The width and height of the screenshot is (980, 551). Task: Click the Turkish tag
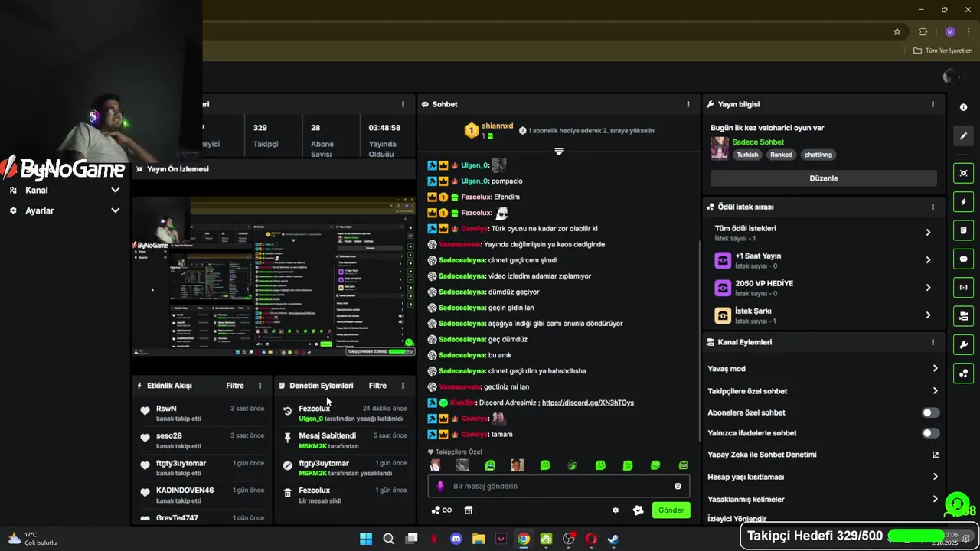pyautogui.click(x=747, y=155)
